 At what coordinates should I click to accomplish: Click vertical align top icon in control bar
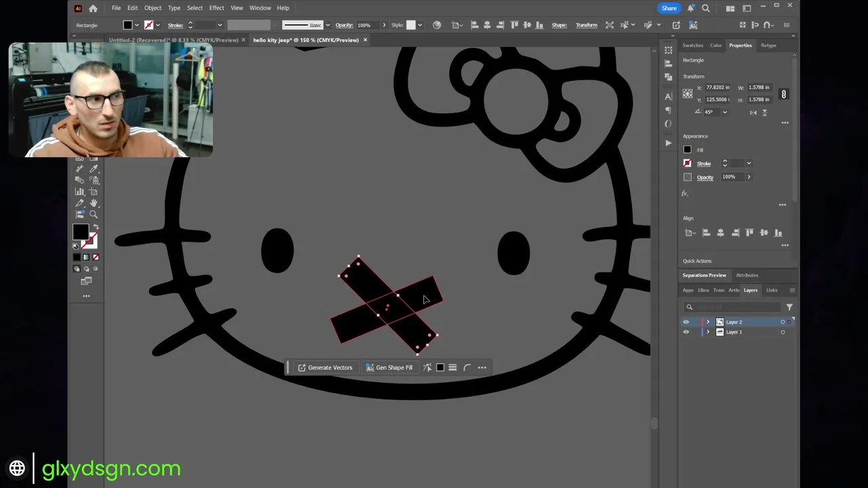point(515,25)
